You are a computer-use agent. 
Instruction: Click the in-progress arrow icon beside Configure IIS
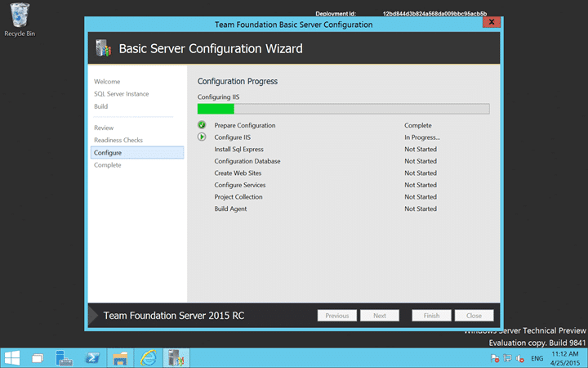202,137
